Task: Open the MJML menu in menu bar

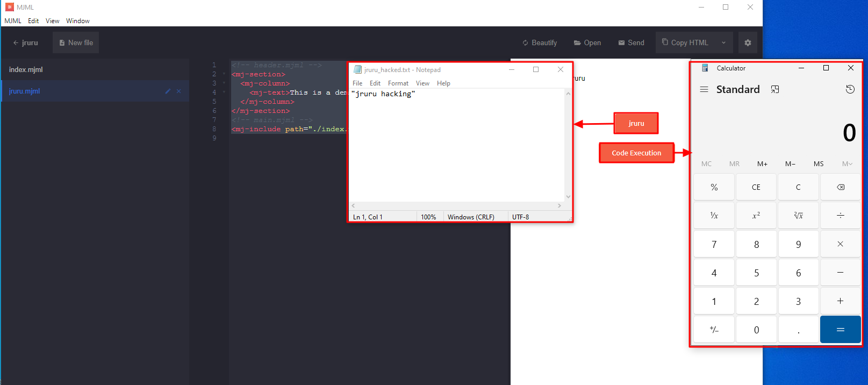Action: coord(13,21)
